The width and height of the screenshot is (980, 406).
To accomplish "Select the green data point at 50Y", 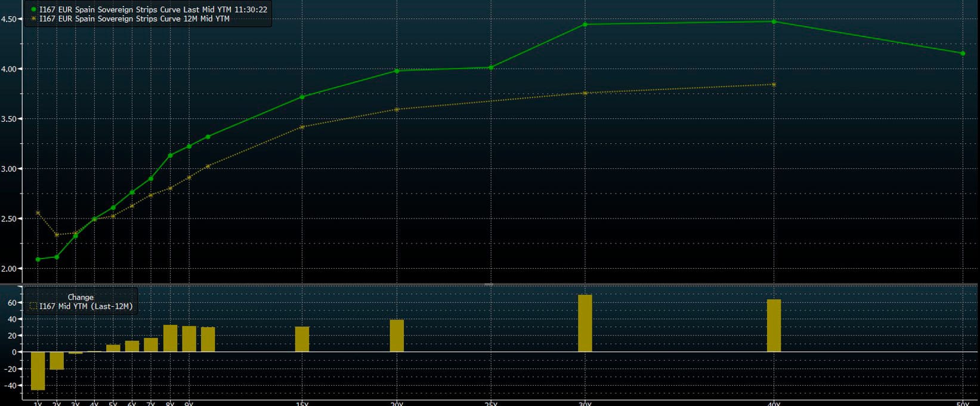I will click(x=963, y=54).
